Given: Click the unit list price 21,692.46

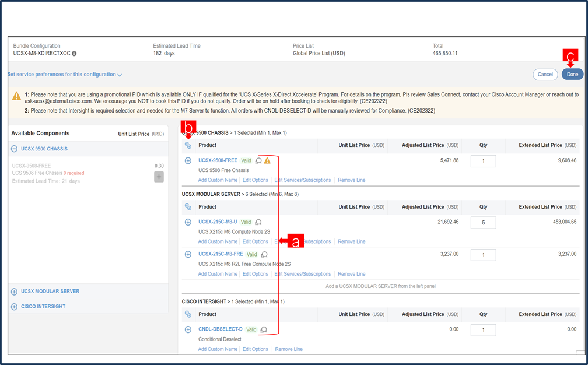Looking at the screenshot, I should [448, 222].
